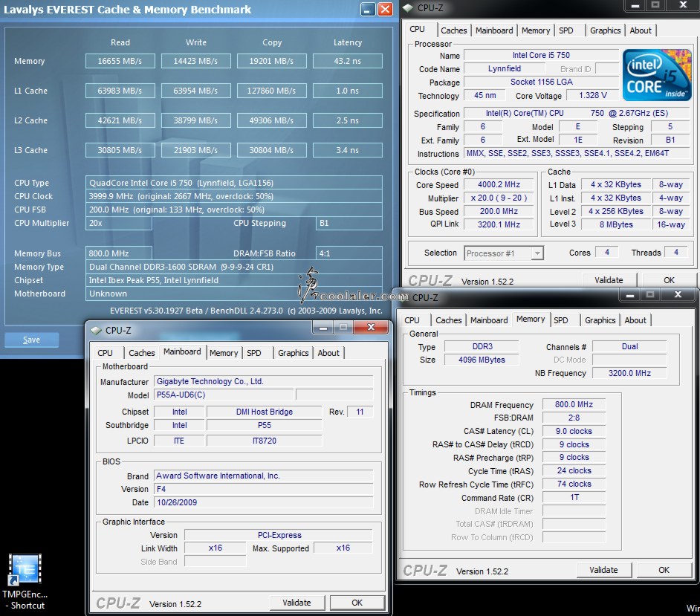Screen dimensions: 700x616
Task: Select Caches tab in the CPU-Z Memory window
Action: pyautogui.click(x=448, y=320)
